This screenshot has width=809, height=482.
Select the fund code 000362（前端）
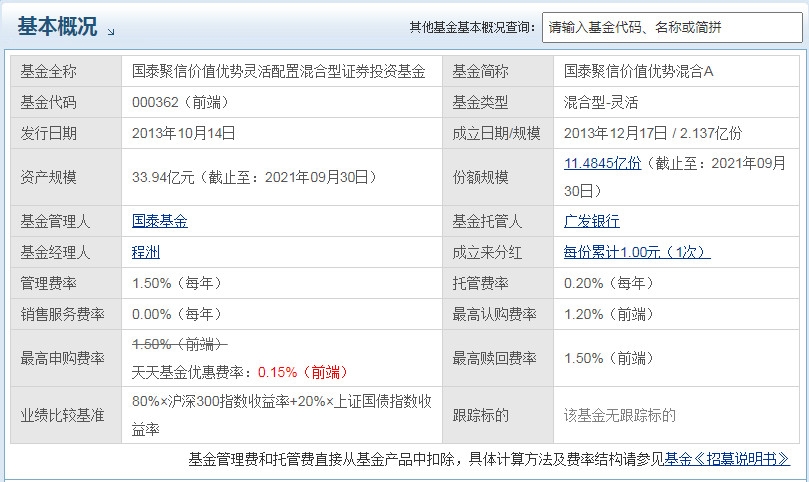(x=180, y=102)
